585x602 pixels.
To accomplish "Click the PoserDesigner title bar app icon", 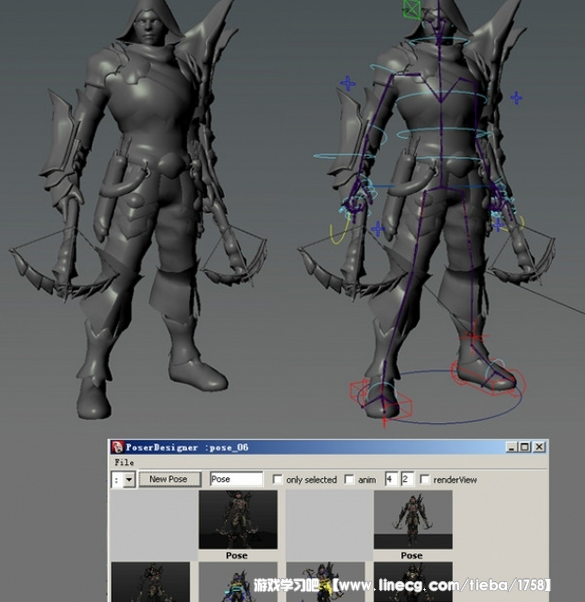I will click(117, 447).
